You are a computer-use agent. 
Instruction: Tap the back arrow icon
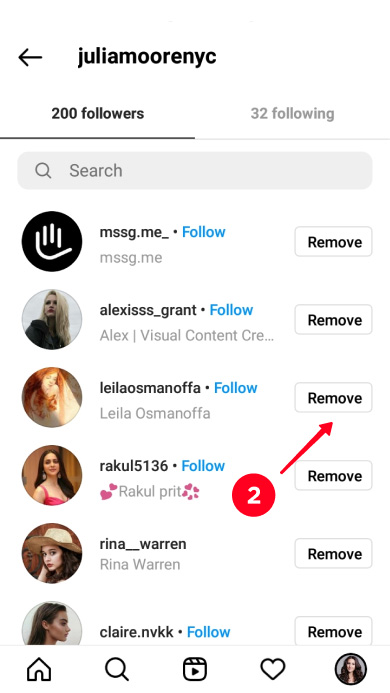pyautogui.click(x=30, y=57)
